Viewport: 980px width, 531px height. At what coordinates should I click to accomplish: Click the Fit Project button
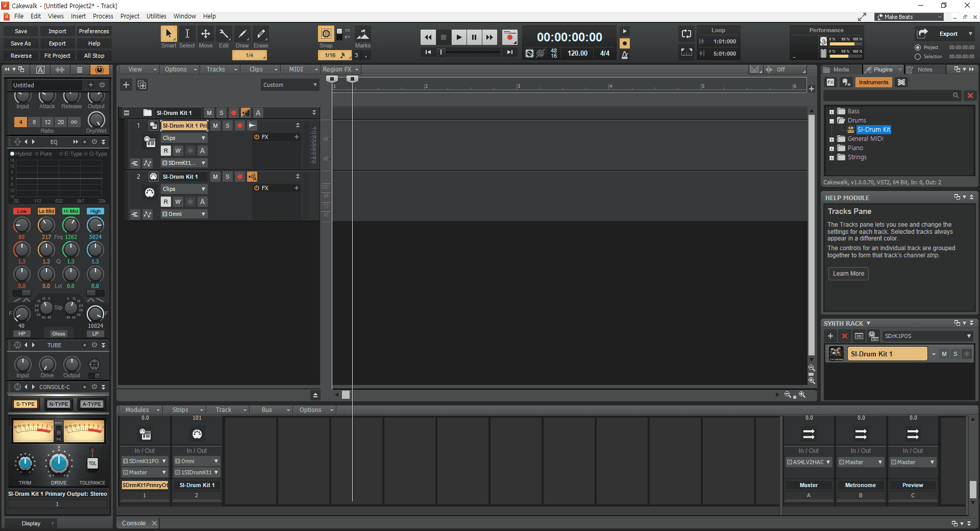click(57, 56)
